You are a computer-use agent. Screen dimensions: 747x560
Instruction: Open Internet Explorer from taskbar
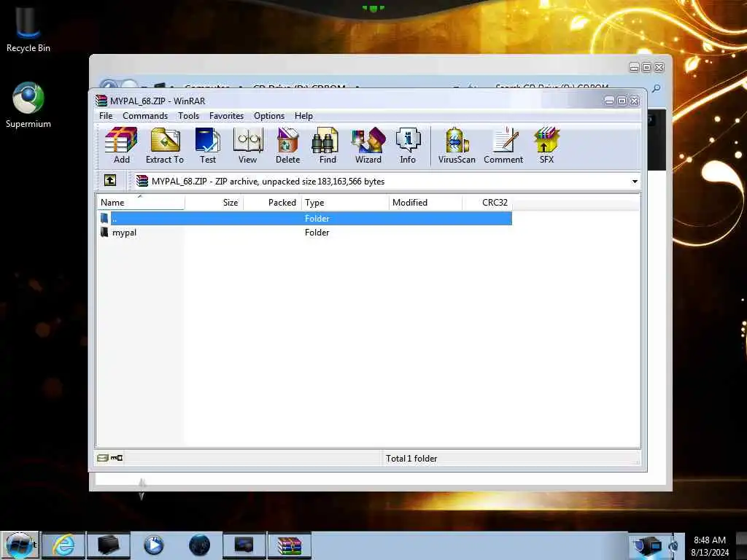63,545
